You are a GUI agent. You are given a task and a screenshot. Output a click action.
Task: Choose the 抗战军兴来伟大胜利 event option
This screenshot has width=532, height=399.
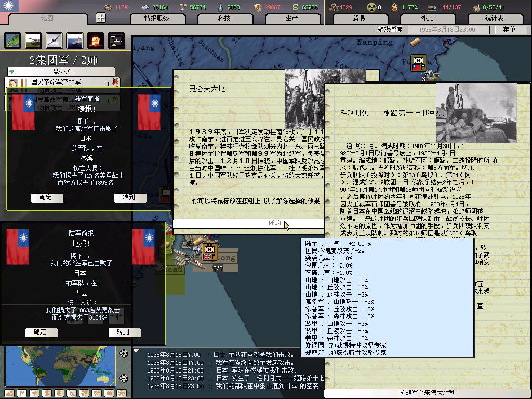tap(427, 393)
